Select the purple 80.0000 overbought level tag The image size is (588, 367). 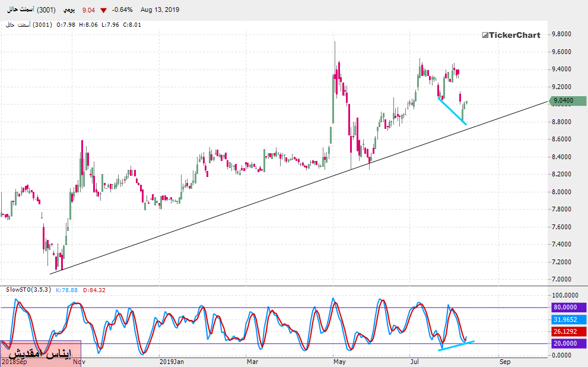[567, 308]
